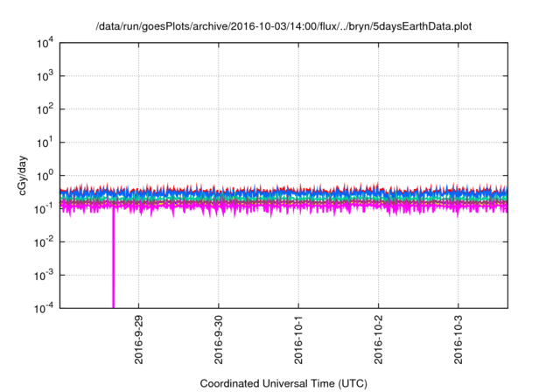Click the plot title file path

pyautogui.click(x=283, y=26)
